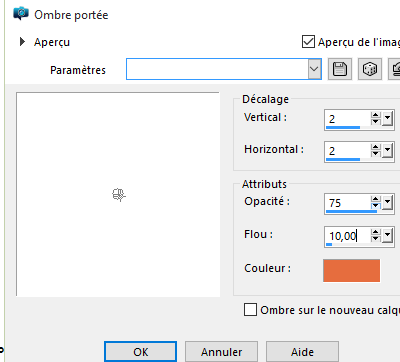Open the Paramètres presets dropdown
Screen dimensions: 400x362
tap(314, 69)
